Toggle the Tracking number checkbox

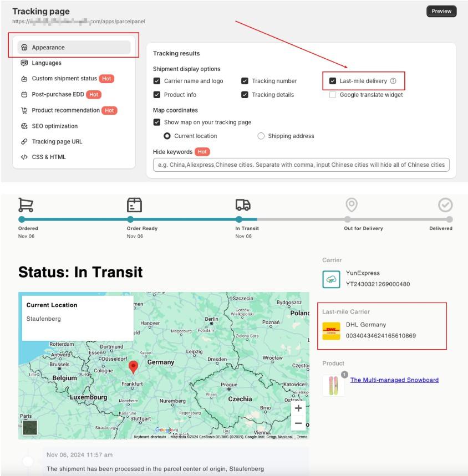(245, 81)
